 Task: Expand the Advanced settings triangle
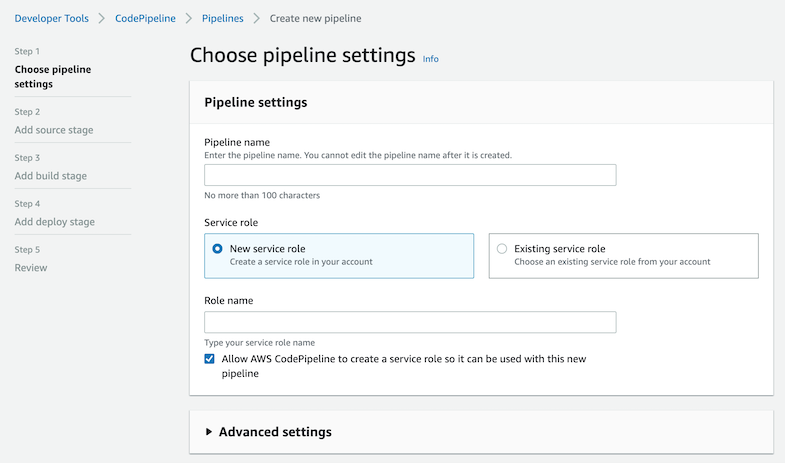209,431
